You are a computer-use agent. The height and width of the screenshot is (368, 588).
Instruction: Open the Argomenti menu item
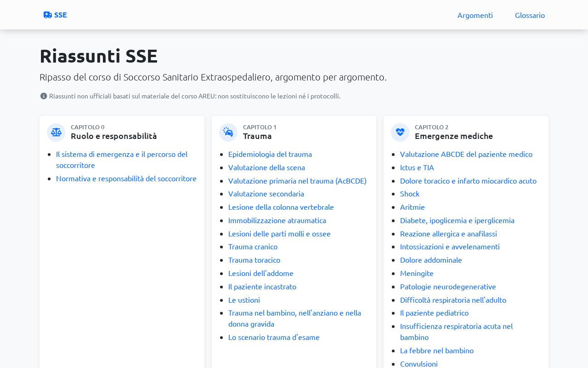tap(475, 15)
